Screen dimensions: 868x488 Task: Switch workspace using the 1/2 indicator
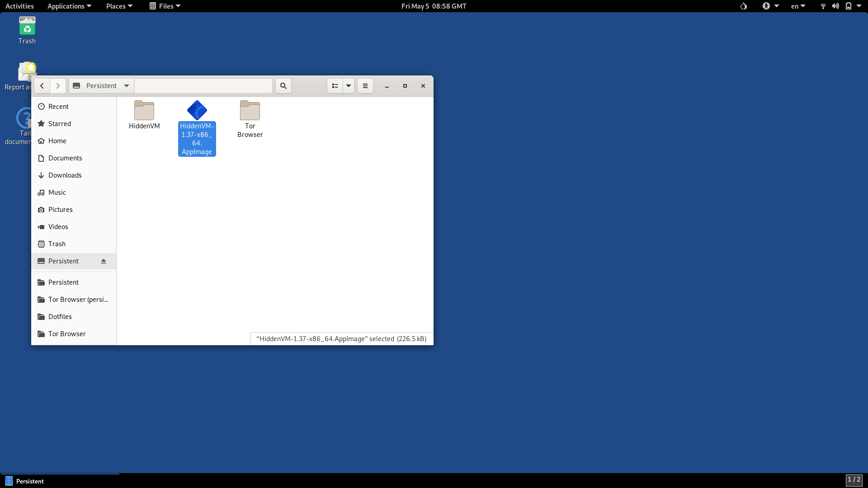854,480
